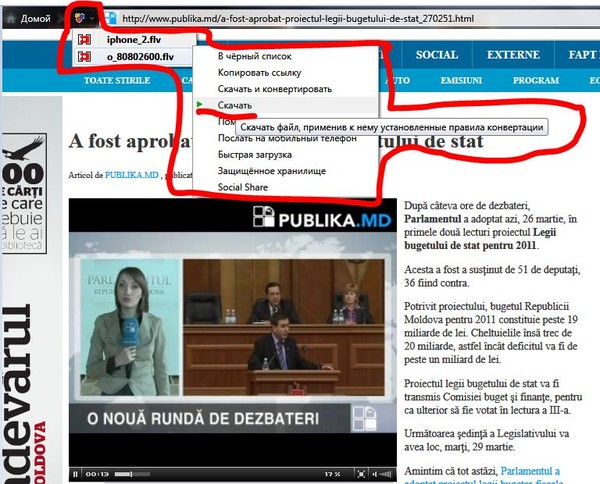
Task: Click the 17 % buffer indicator text
Action: tap(332, 474)
